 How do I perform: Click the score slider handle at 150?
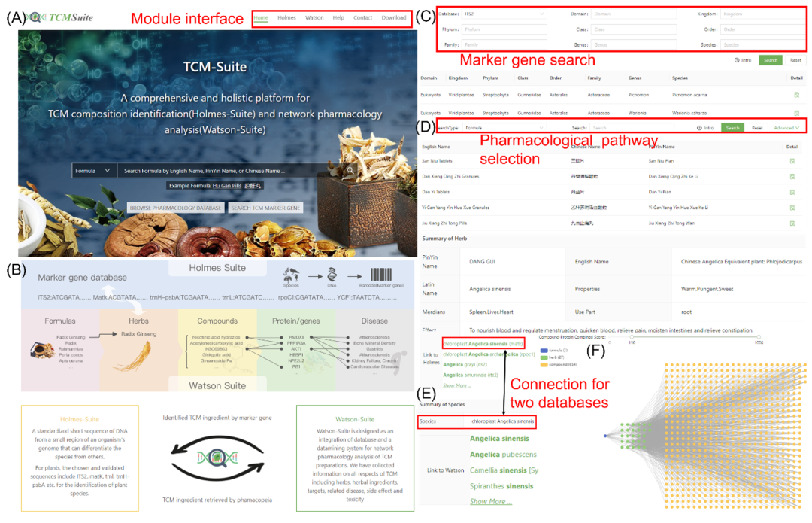[x=632, y=337]
